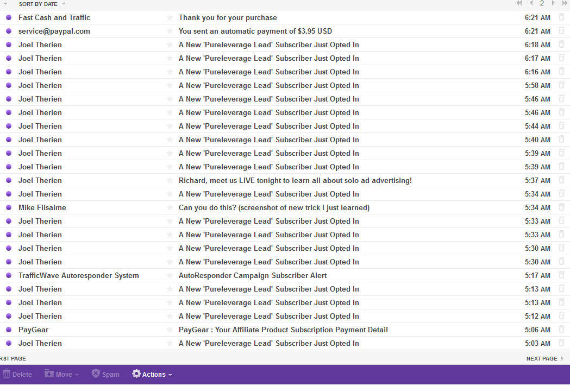Open Can you do this? screenshot email
The width and height of the screenshot is (570, 392).
point(274,207)
